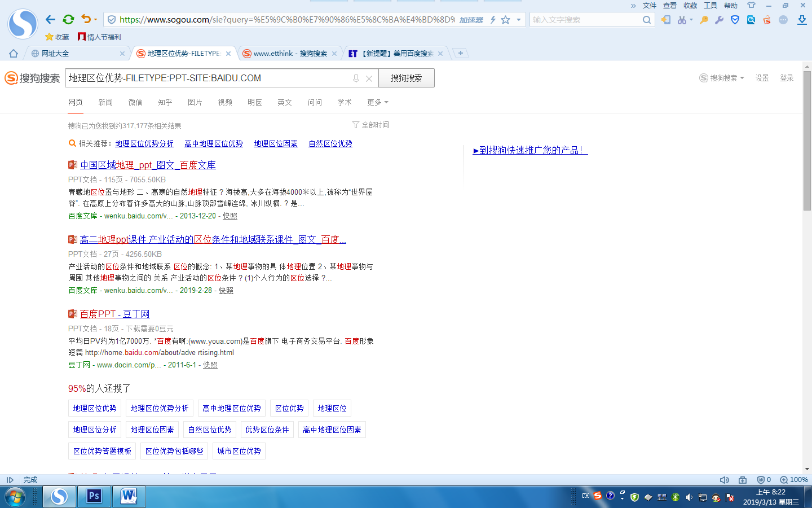Viewport: 812px width, 508px height.
Task: Click the address bar site security shield
Action: click(x=112, y=20)
